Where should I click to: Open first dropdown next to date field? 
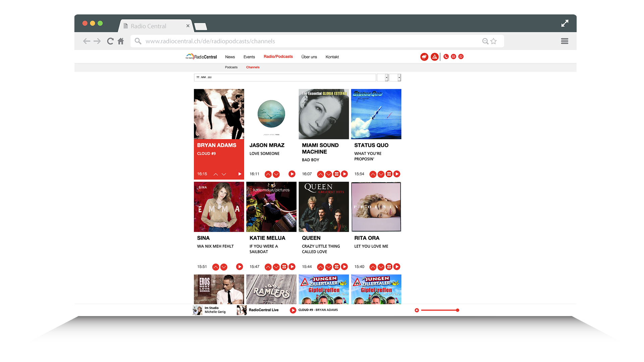point(383,77)
